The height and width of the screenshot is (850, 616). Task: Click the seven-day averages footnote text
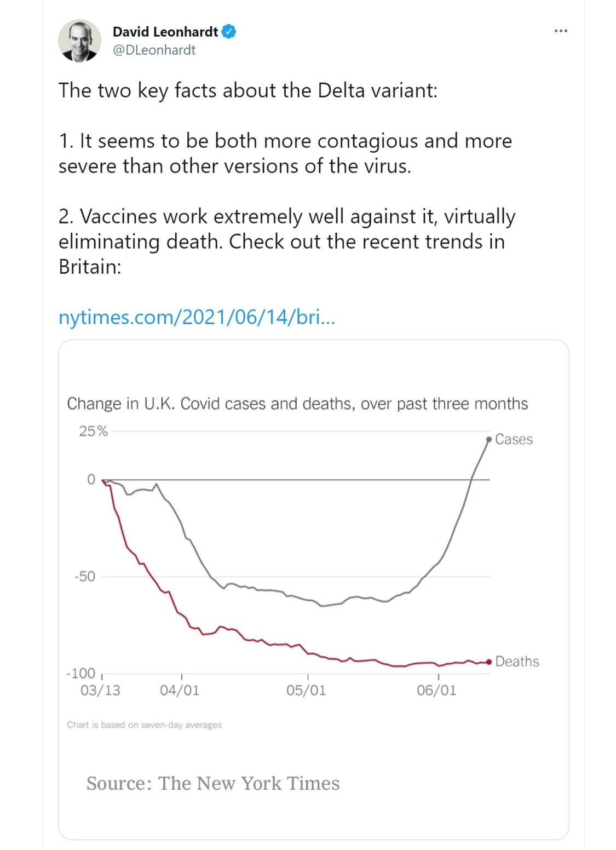pos(145,725)
